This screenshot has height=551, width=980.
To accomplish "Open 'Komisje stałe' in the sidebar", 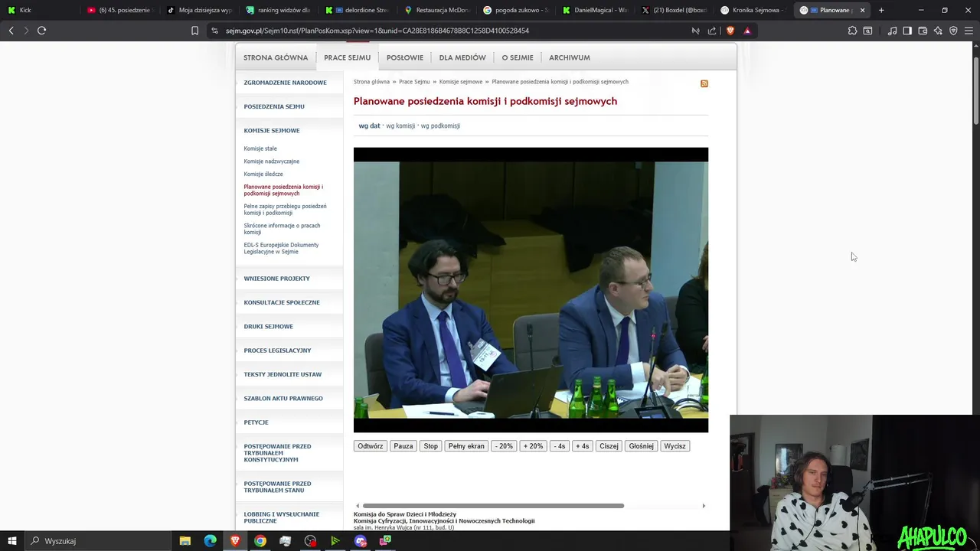I will pyautogui.click(x=260, y=148).
